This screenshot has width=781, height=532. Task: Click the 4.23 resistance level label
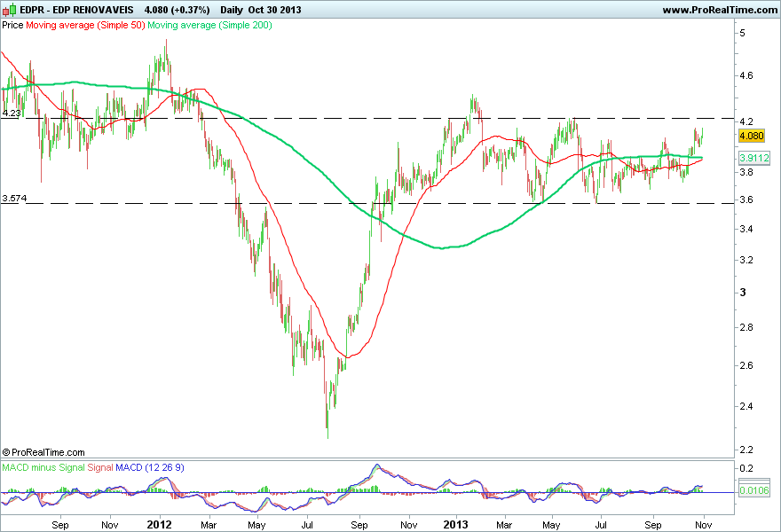[12, 113]
